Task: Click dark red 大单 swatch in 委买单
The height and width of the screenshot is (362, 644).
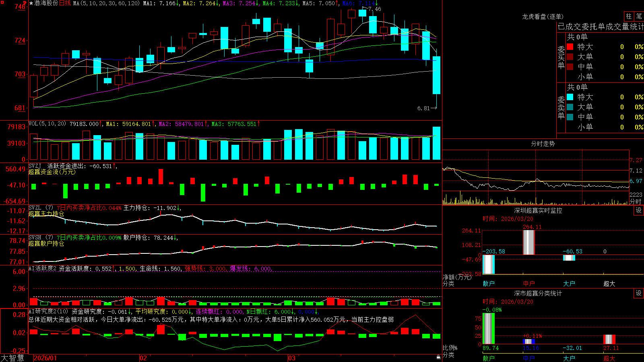Action: [x=570, y=57]
